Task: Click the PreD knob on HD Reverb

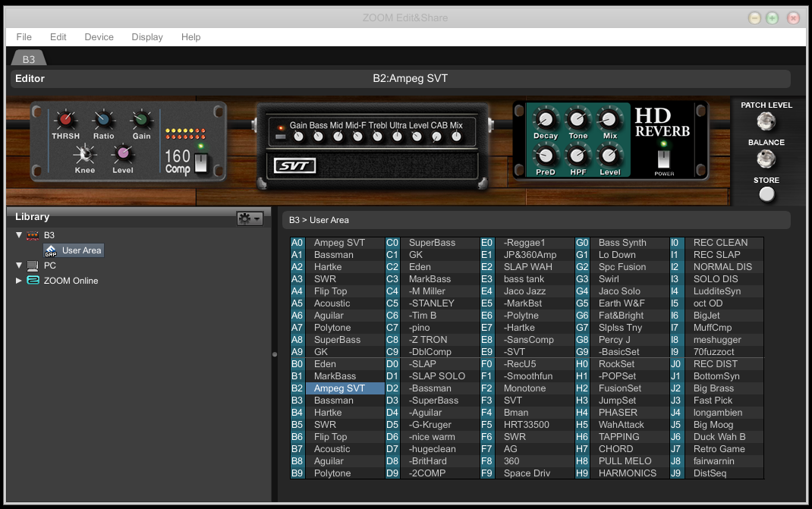Action: point(546,156)
